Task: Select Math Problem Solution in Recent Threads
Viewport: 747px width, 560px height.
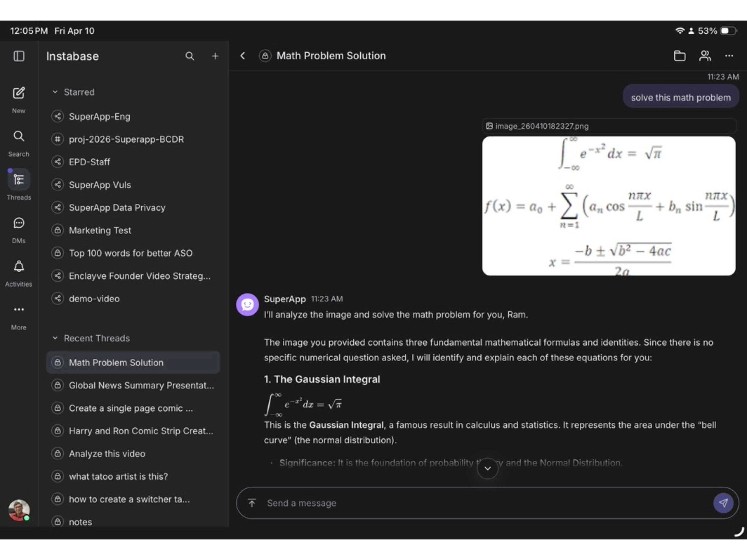Action: [133, 362]
